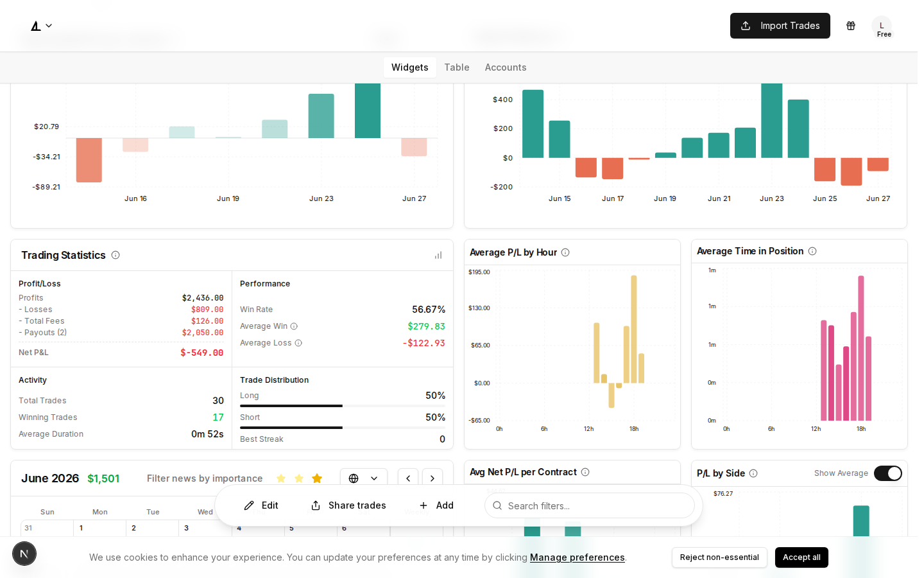The height and width of the screenshot is (578, 924).
Task: Switch to the Widgets tab
Action: tap(409, 67)
